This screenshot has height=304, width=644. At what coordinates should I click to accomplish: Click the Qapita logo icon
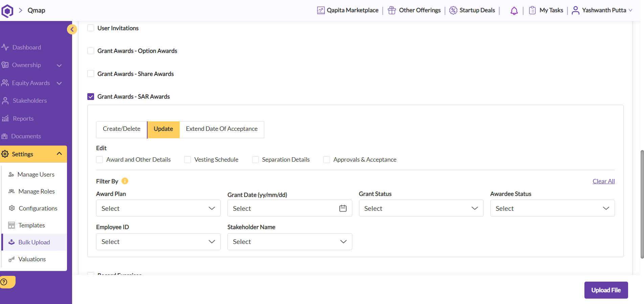click(x=7, y=11)
